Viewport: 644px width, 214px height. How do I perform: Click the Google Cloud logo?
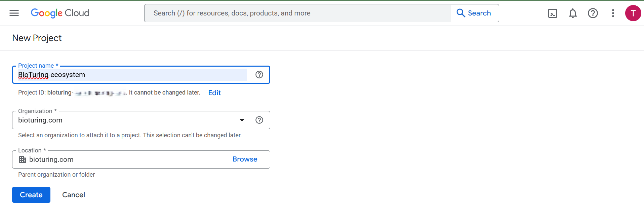pyautogui.click(x=60, y=13)
